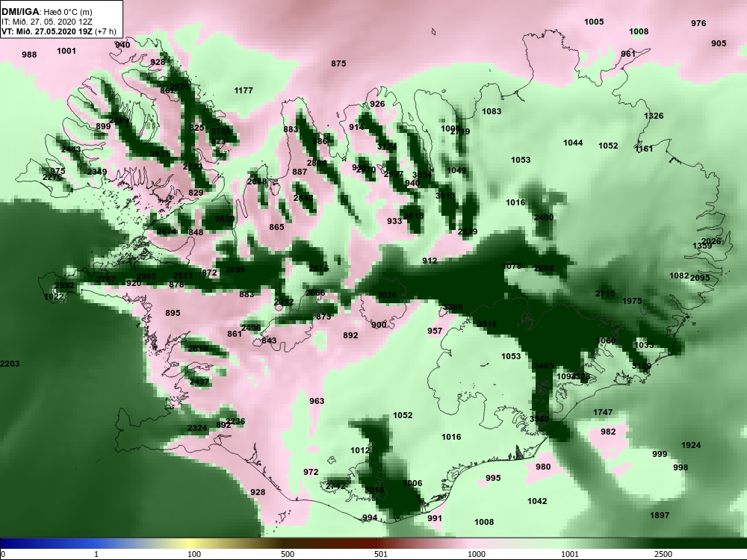Click the map value '976'
747x560 pixels.
pos(698,23)
